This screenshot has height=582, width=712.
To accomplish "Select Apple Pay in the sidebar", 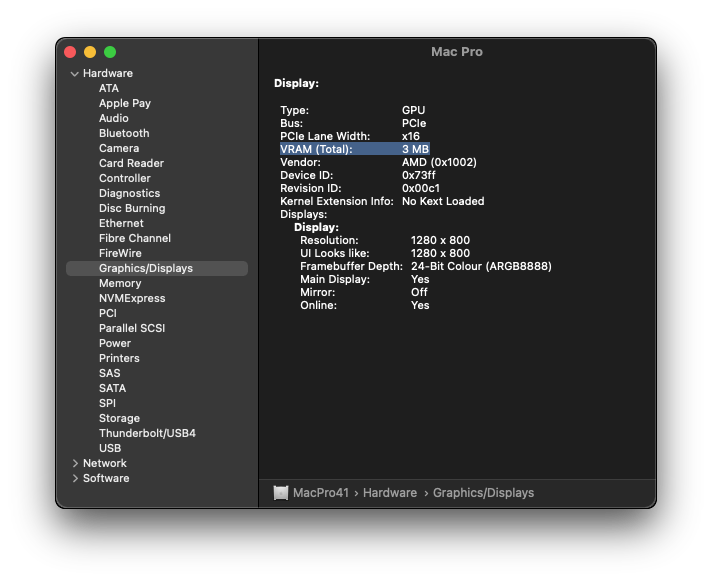I will click(x=125, y=103).
